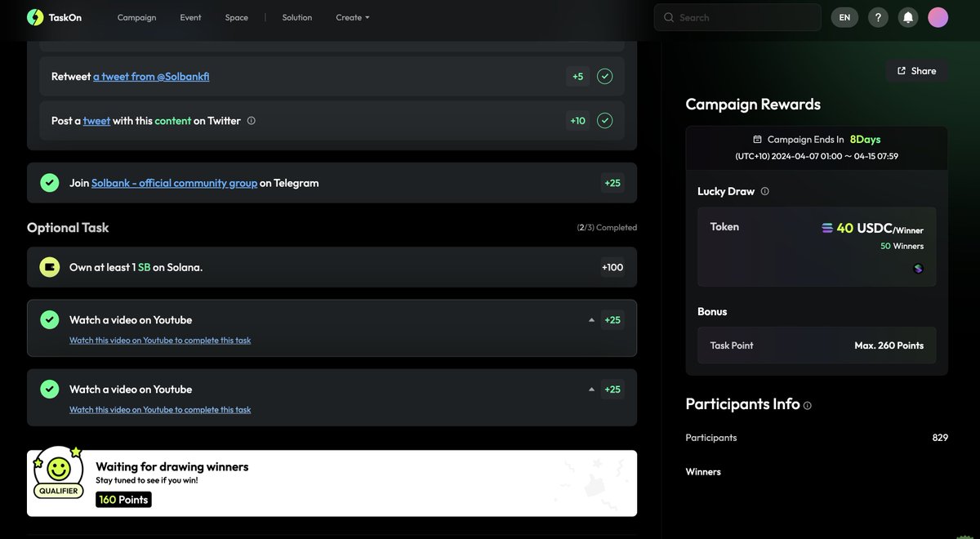Screen dimensions: 980x539
Task: Click the +10 points badge
Action: point(577,121)
